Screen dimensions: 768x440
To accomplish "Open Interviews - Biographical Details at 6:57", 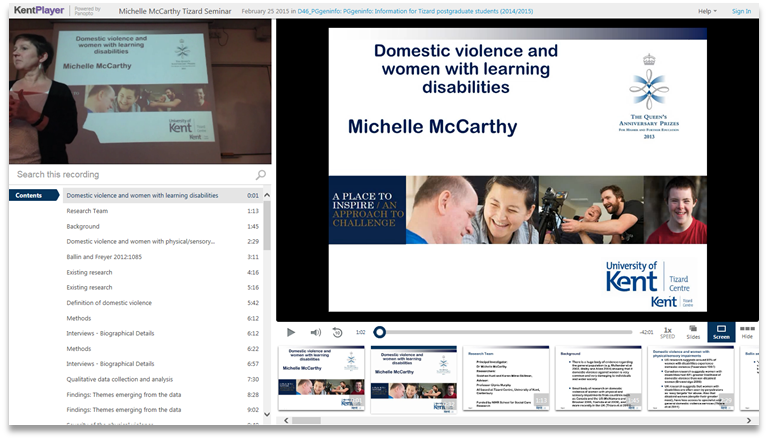I will 163,364.
